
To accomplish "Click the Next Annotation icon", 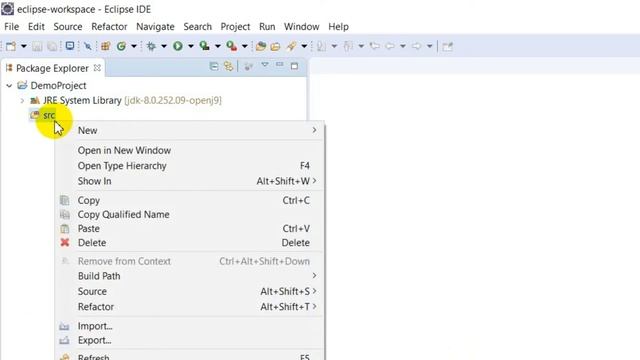I will click(x=322, y=46).
